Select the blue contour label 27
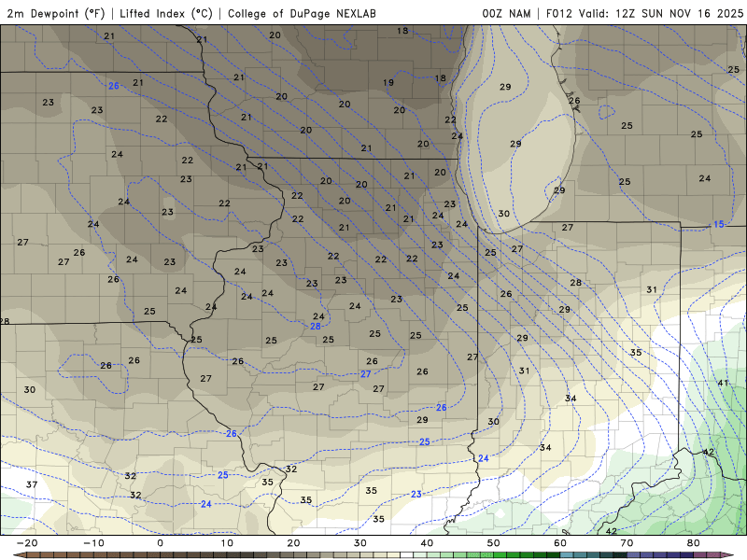Viewport: 747px width, 560px height. click(365, 374)
